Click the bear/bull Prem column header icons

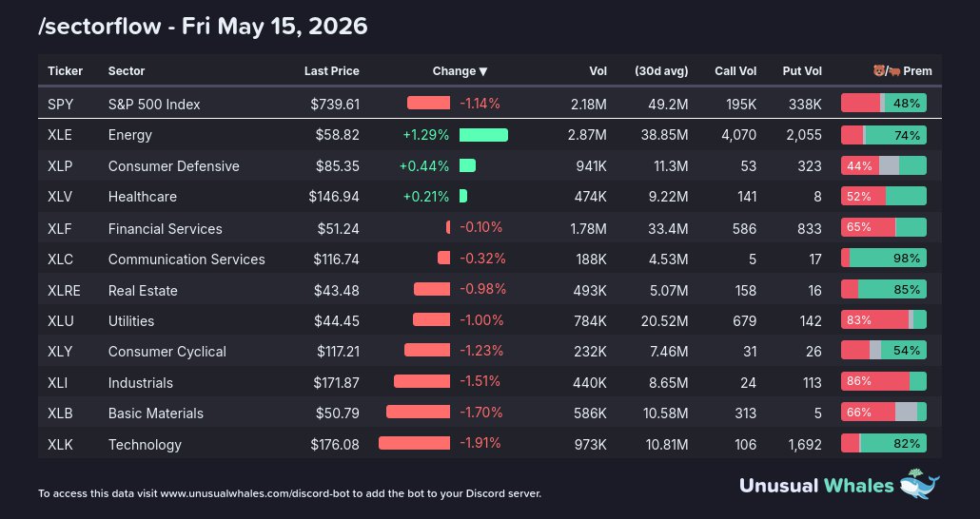pos(887,71)
